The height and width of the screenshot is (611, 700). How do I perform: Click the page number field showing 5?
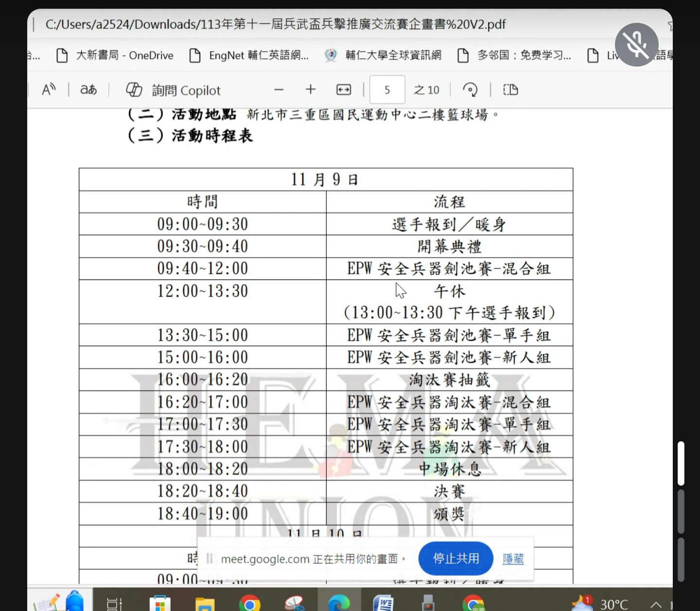point(387,90)
